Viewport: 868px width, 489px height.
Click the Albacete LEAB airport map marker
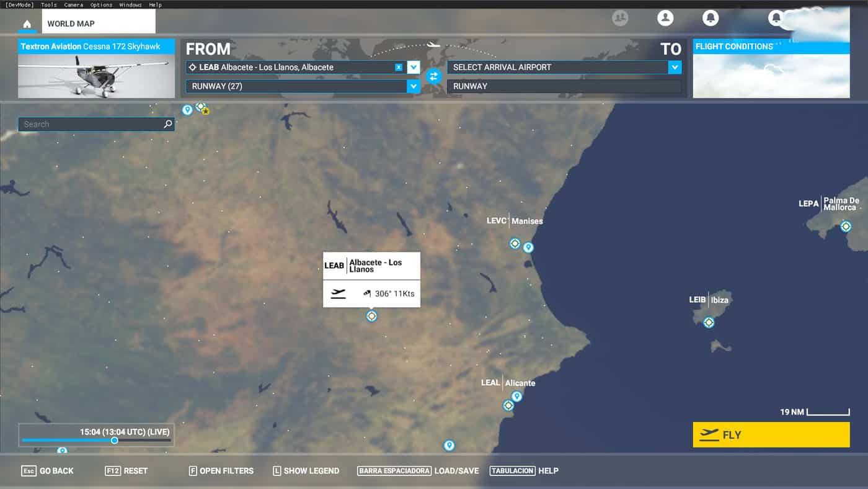pos(371,316)
